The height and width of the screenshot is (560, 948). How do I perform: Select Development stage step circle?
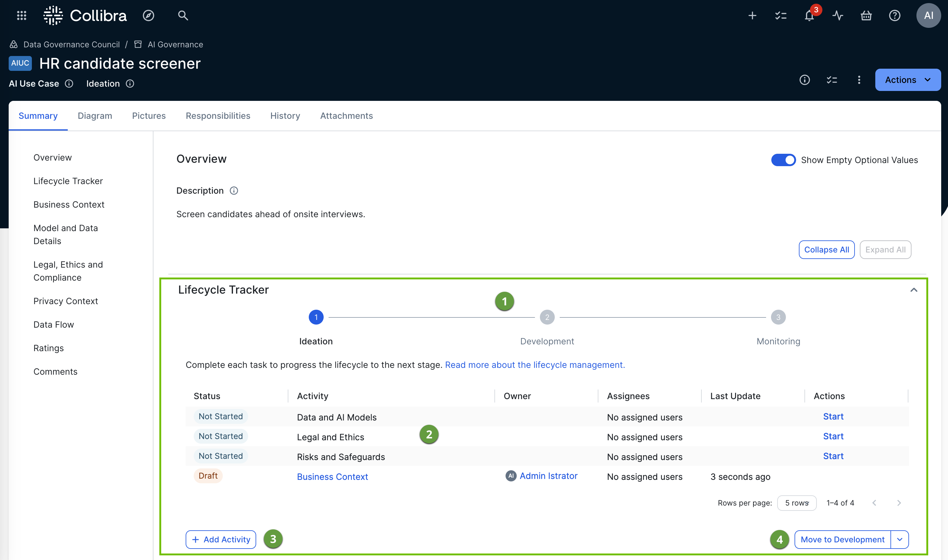tap(547, 317)
